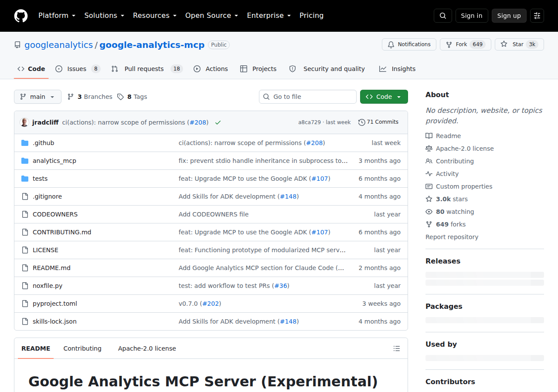Image resolution: width=558 pixels, height=392 pixels.
Task: Open PR #202 link in pyproject.toml row
Action: [211, 304]
